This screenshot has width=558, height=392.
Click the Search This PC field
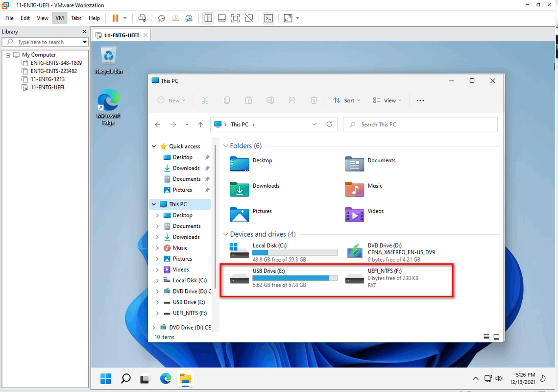pos(420,124)
